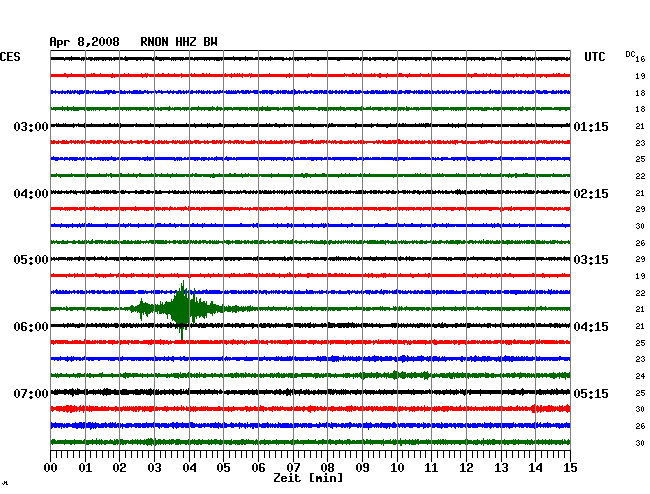650x494 pixels.
Task: Click the 01:15 UTC time label
Action: pyautogui.click(x=591, y=126)
